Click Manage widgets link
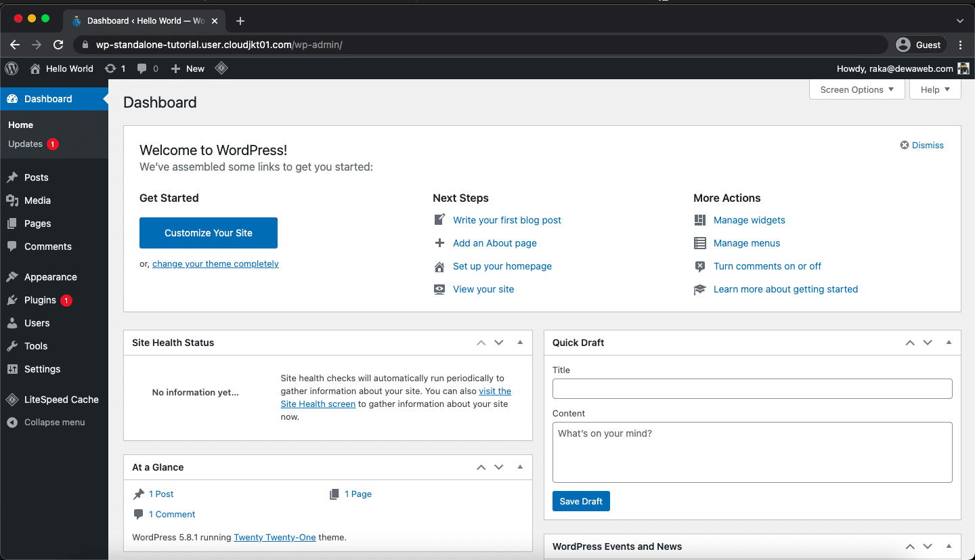This screenshot has width=975, height=560. 750,220
